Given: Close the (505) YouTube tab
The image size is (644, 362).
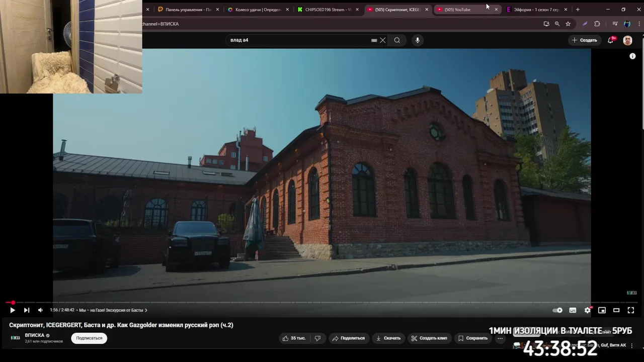Looking at the screenshot, I should (496, 10).
